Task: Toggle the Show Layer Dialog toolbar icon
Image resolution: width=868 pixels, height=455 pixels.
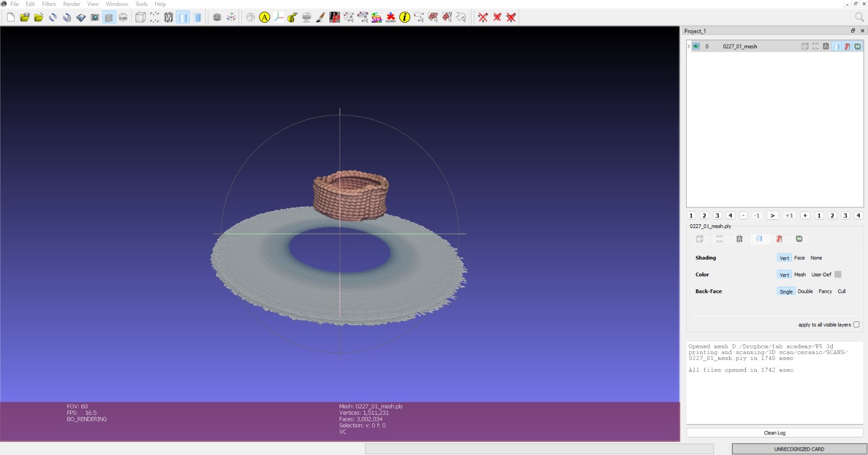Action: (109, 17)
